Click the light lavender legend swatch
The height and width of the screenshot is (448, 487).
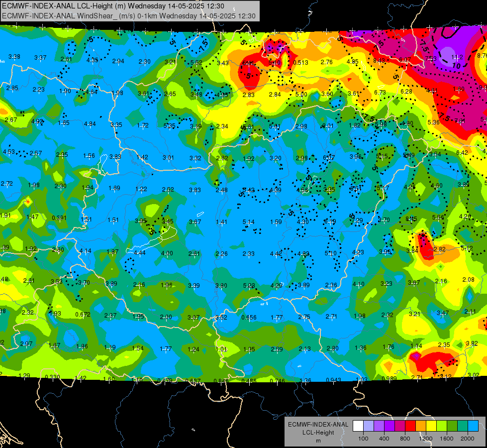pyautogui.click(x=369, y=426)
